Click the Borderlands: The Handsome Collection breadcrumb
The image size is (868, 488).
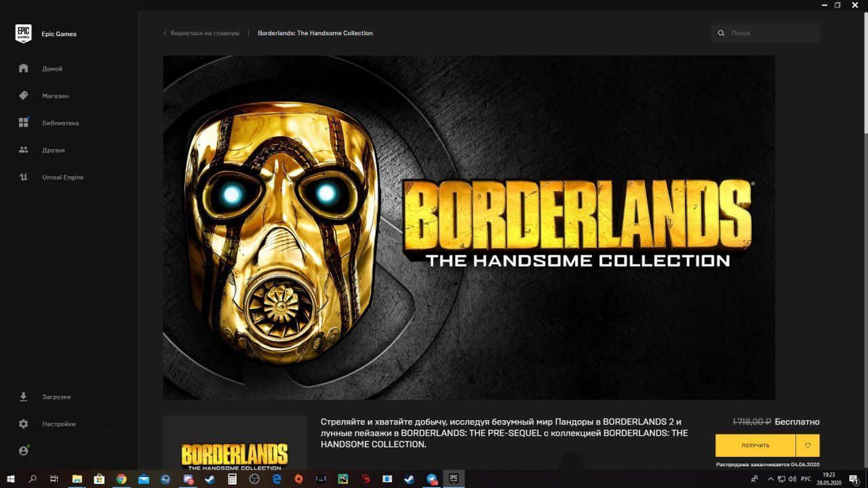point(315,33)
